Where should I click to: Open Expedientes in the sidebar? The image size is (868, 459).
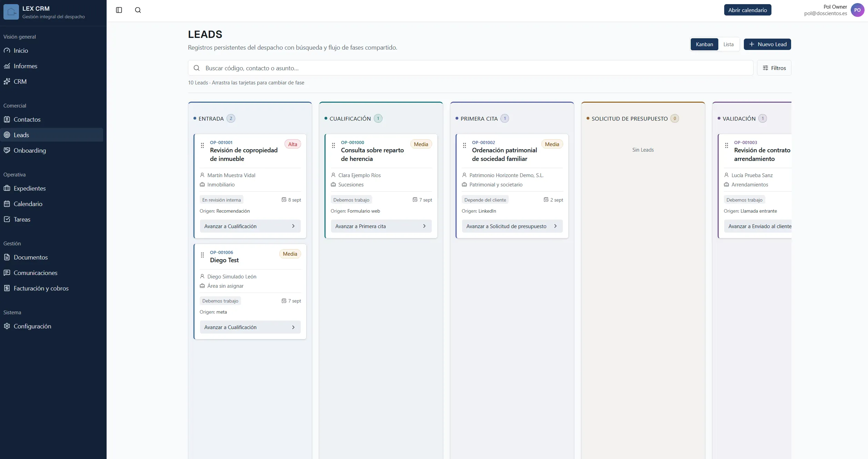(x=52, y=188)
